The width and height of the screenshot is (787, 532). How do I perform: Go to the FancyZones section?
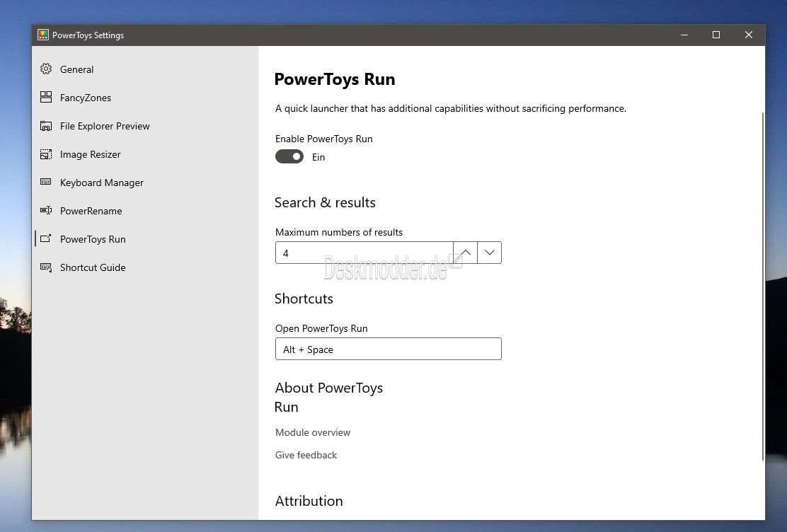(x=145, y=98)
